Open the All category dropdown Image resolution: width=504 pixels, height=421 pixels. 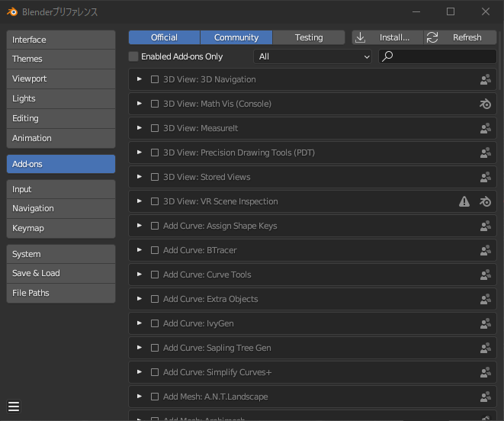[x=313, y=56]
